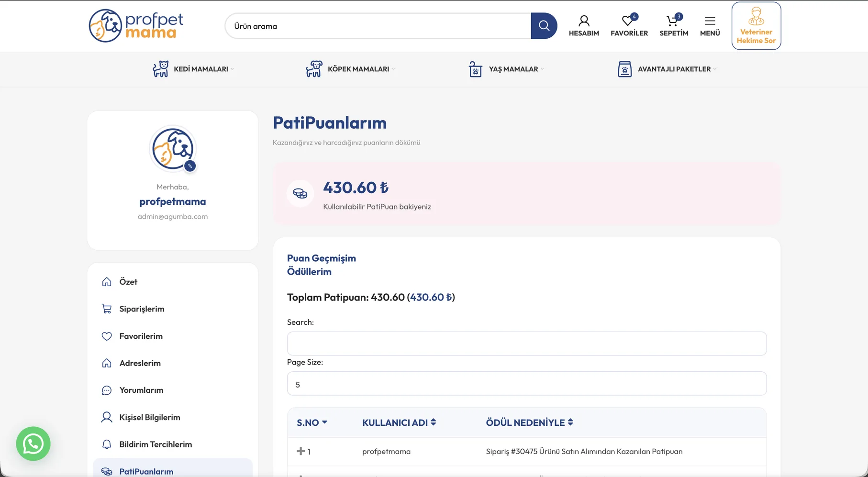This screenshot has height=477, width=868.
Task: Open the Özet sidebar menu item
Action: click(x=173, y=282)
